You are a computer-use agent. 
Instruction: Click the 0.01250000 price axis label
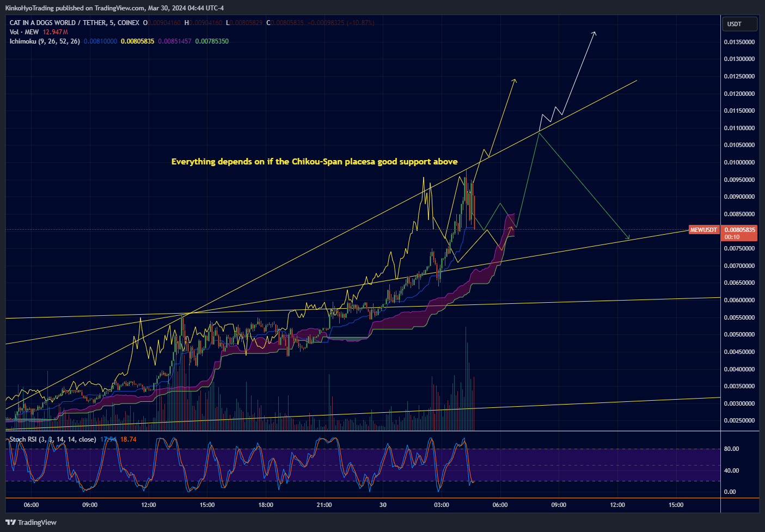click(739, 76)
